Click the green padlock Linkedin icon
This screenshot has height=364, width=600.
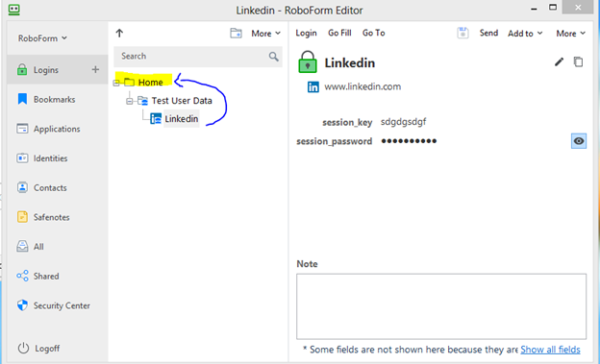click(308, 61)
